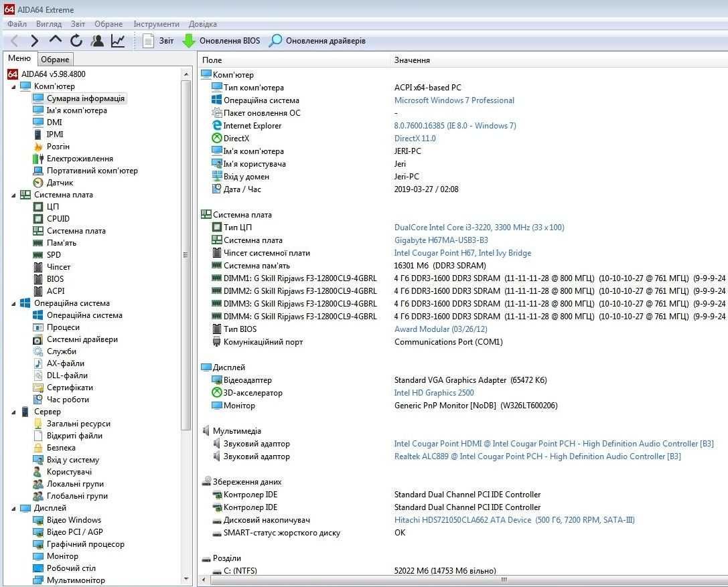Image resolution: width=728 pixels, height=587 pixels.
Task: Click the refresh toolbar icon
Action: [x=76, y=41]
